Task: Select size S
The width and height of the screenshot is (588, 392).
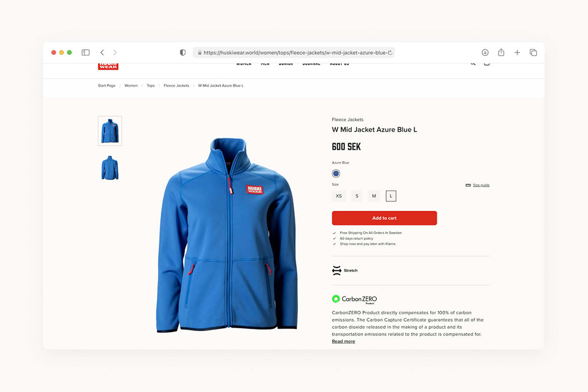Action: [x=357, y=196]
